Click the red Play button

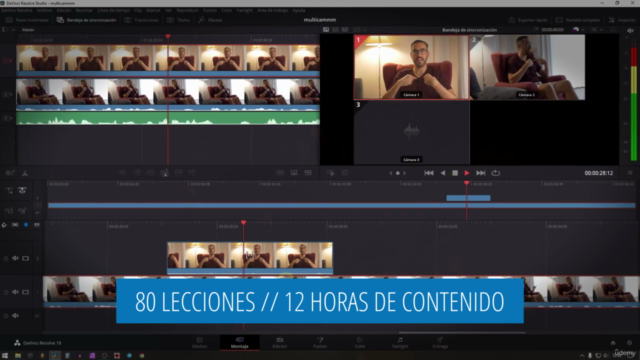pos(467,173)
